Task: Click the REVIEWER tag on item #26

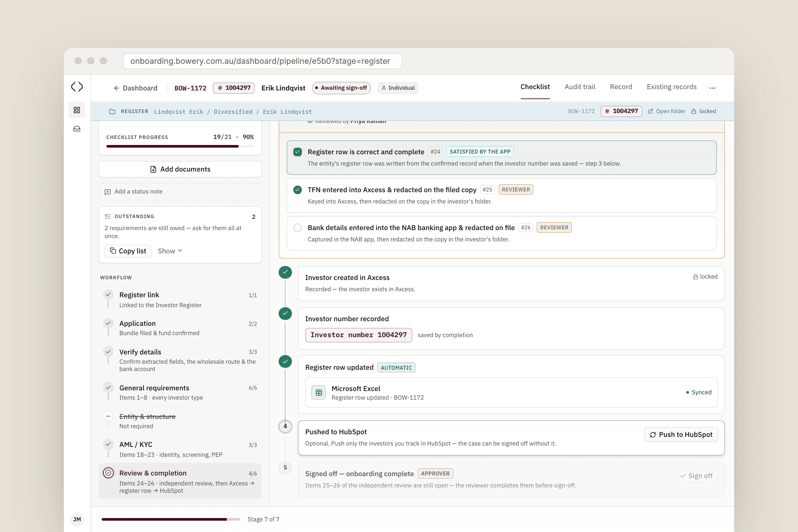Action: 554,228
